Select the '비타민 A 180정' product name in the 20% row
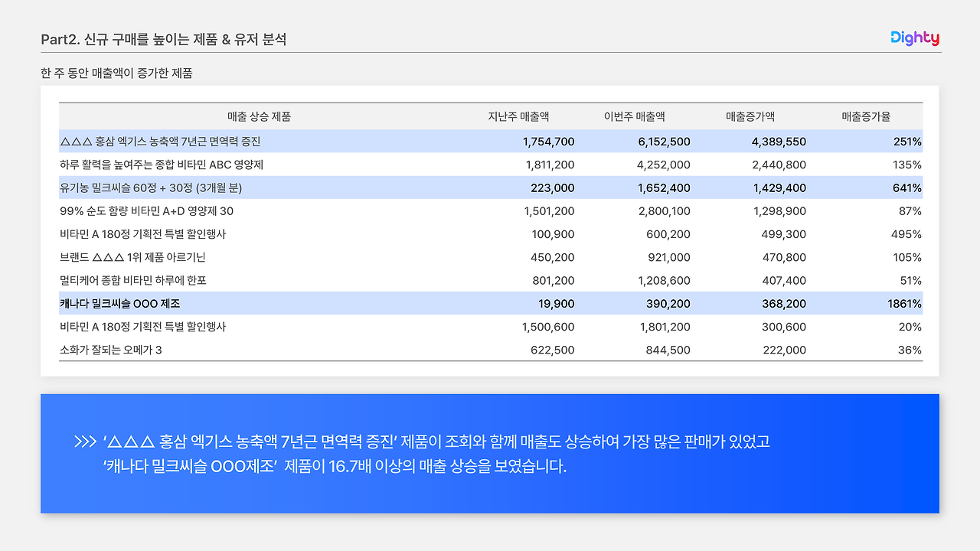980x551 pixels. 143,326
